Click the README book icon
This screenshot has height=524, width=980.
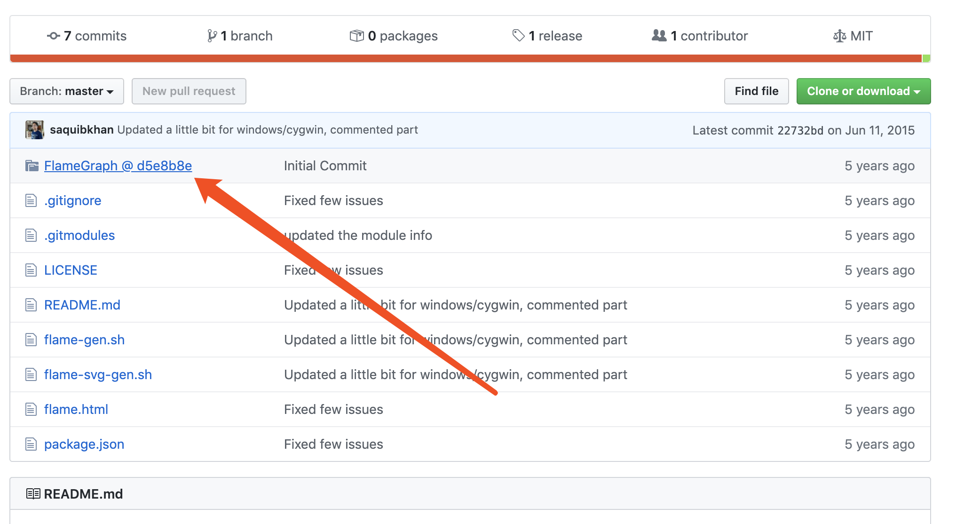pyautogui.click(x=33, y=493)
